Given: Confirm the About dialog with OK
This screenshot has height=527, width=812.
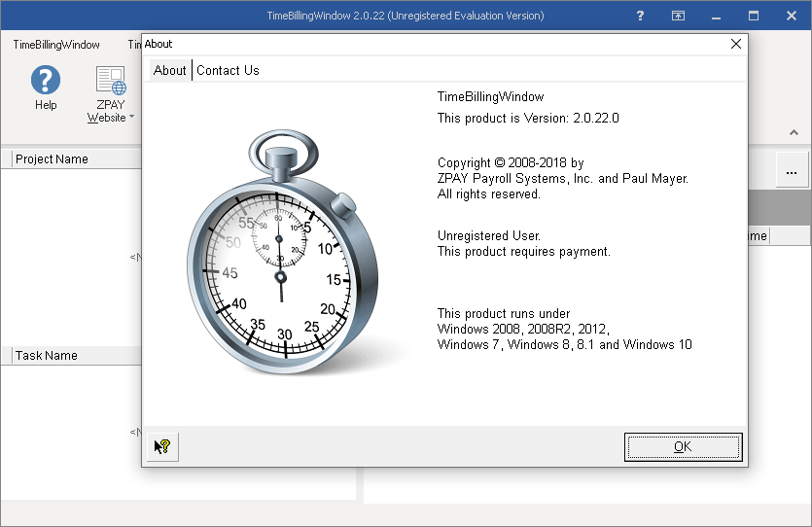Looking at the screenshot, I should click(683, 446).
